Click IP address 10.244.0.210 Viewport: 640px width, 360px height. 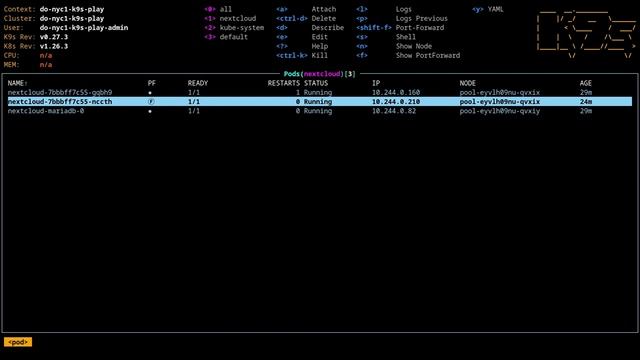[x=396, y=102]
